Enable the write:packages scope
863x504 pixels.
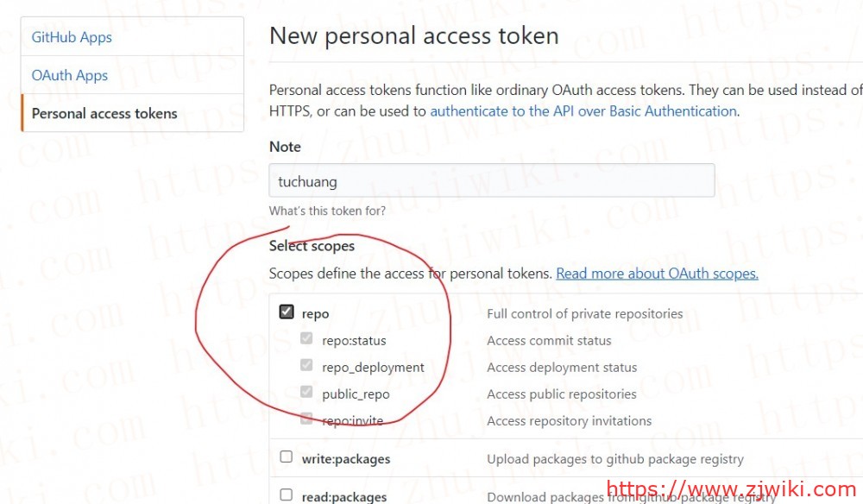click(286, 457)
